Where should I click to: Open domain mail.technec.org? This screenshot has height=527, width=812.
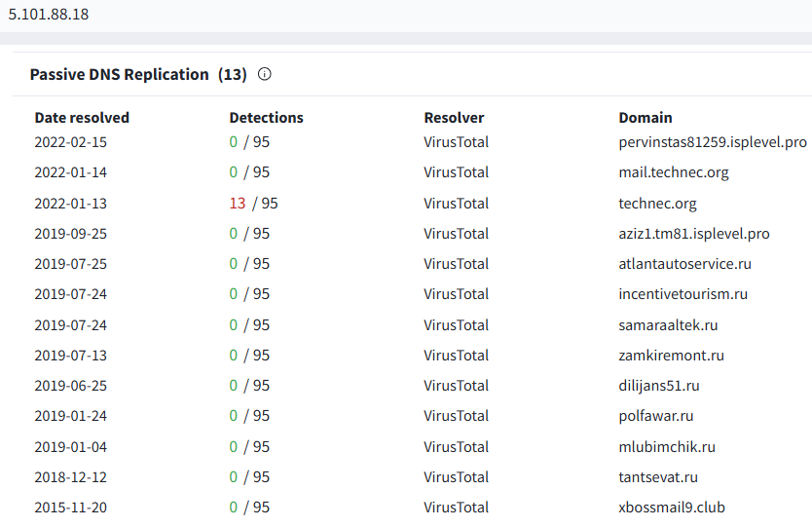point(673,172)
